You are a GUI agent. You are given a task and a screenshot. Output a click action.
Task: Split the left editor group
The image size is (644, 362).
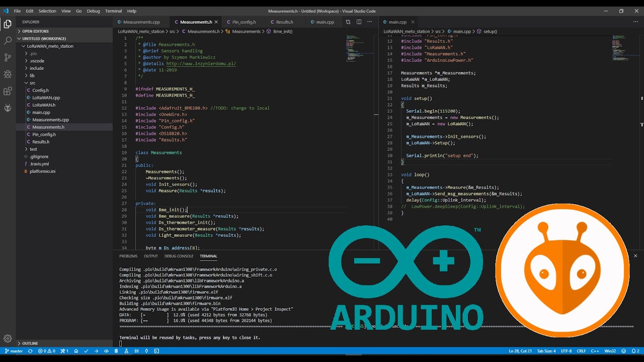(359, 22)
